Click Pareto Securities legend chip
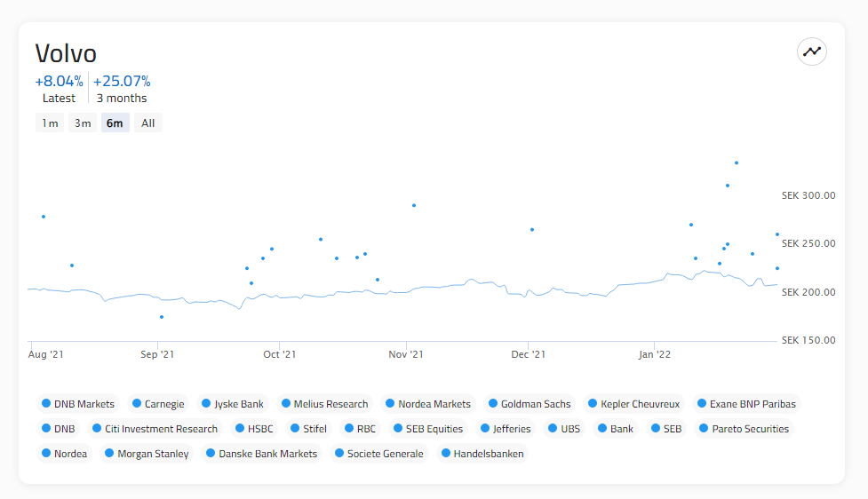The width and height of the screenshot is (868, 499). point(744,429)
